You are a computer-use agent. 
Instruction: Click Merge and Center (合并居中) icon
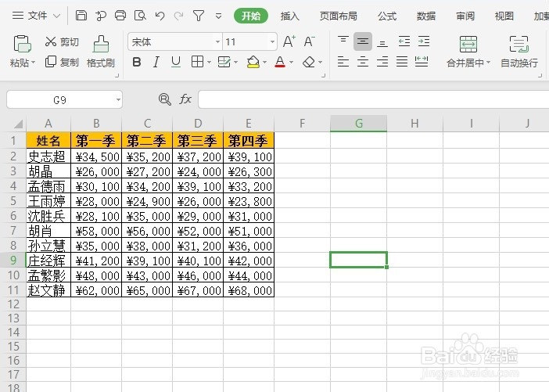tap(468, 45)
